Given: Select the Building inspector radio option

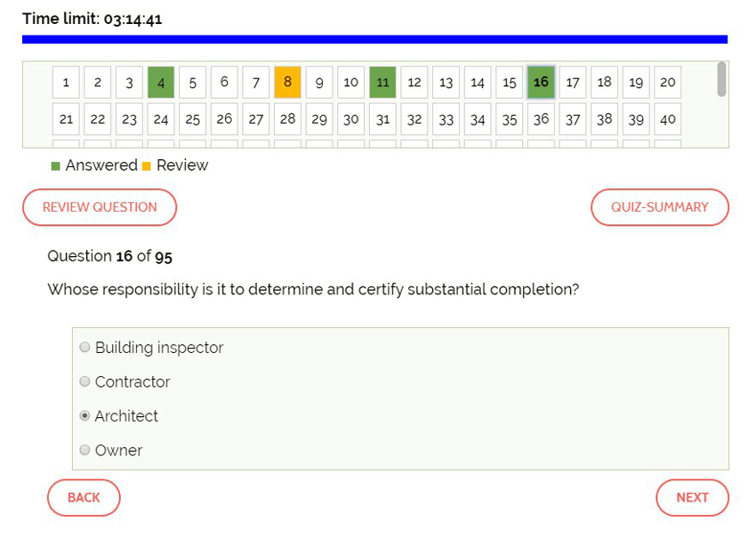Looking at the screenshot, I should point(85,348).
